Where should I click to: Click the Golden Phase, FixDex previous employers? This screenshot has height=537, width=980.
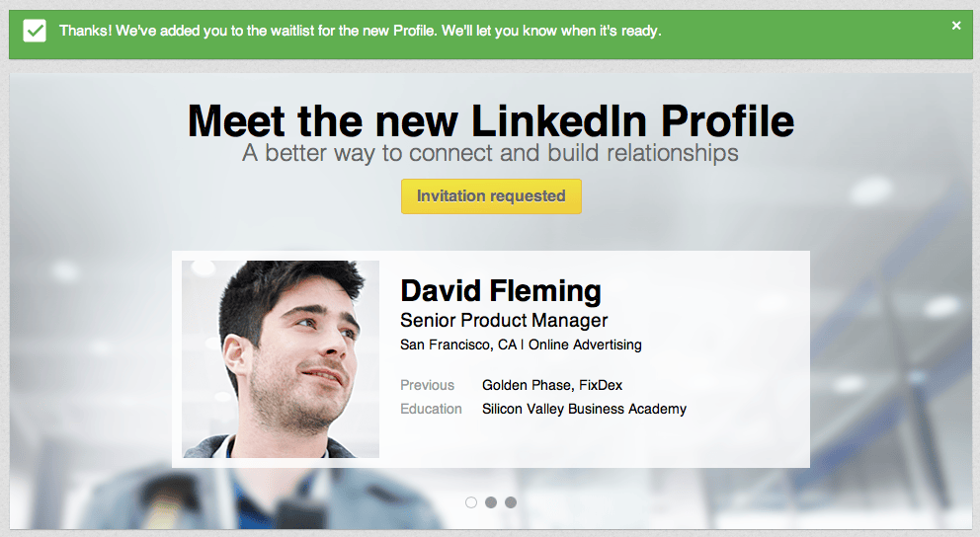tap(552, 385)
